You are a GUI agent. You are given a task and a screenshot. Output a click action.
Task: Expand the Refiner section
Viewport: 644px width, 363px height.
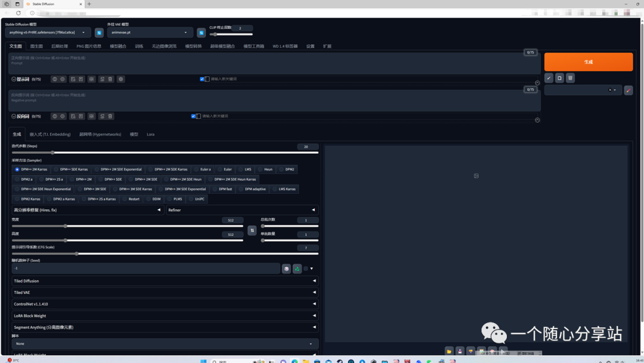click(242, 210)
